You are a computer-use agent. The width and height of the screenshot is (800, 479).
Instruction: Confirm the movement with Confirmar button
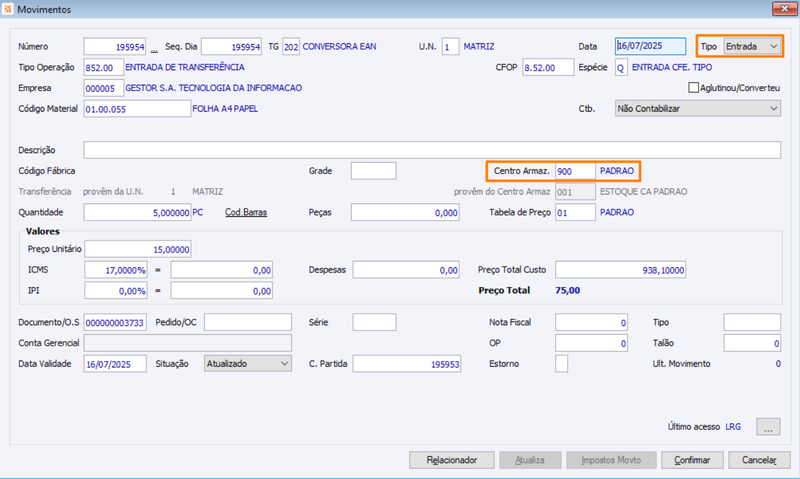692,460
